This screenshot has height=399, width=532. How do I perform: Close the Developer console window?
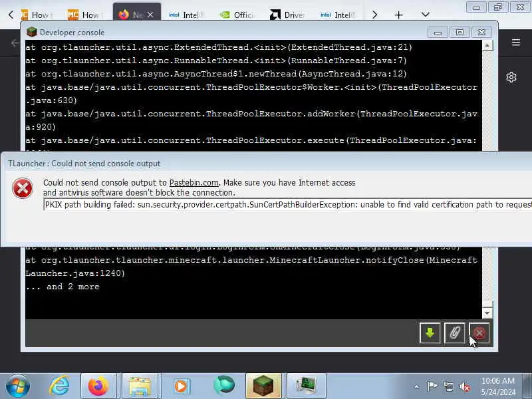[x=481, y=32]
